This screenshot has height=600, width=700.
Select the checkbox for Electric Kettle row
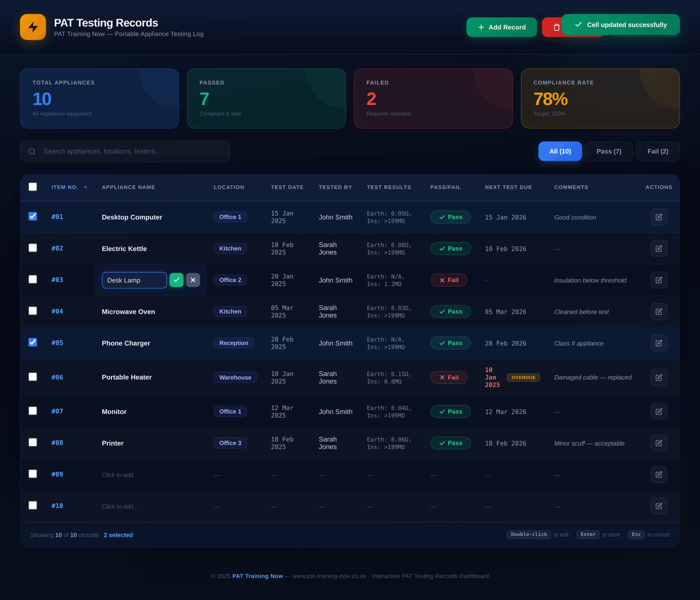(33, 248)
